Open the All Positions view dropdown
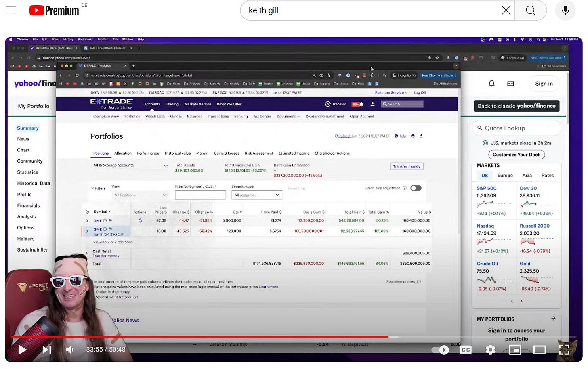 point(140,195)
